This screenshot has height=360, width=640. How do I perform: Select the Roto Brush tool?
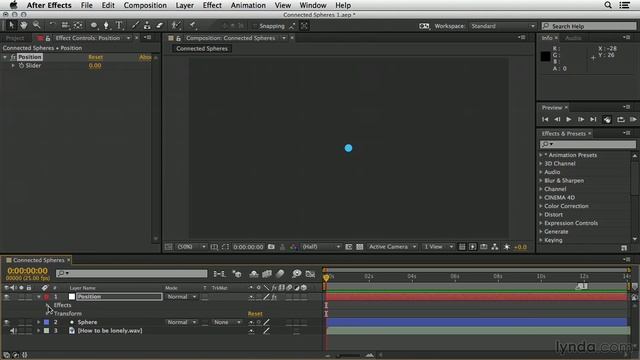point(176,25)
